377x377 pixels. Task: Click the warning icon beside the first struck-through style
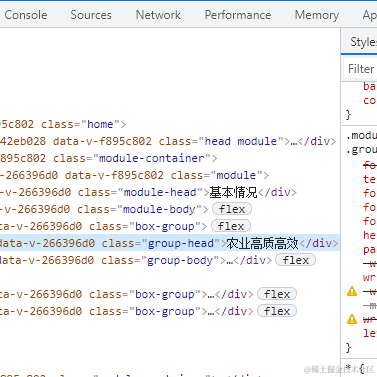(352, 291)
